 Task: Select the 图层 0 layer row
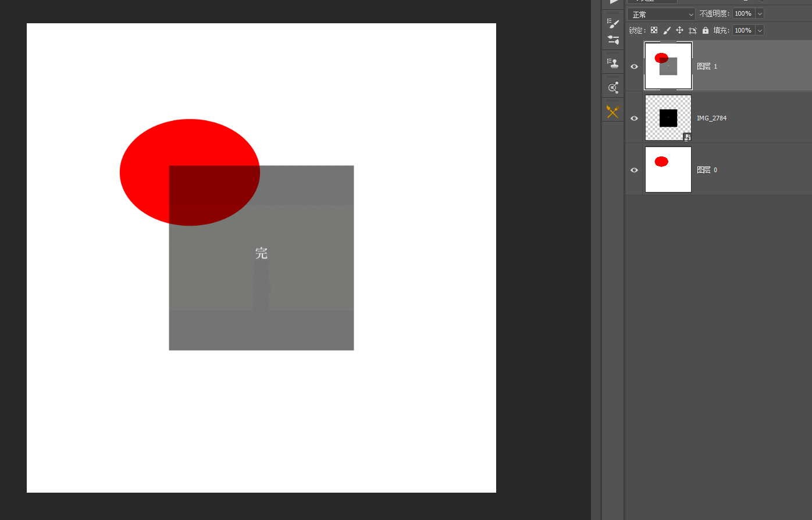click(718, 169)
